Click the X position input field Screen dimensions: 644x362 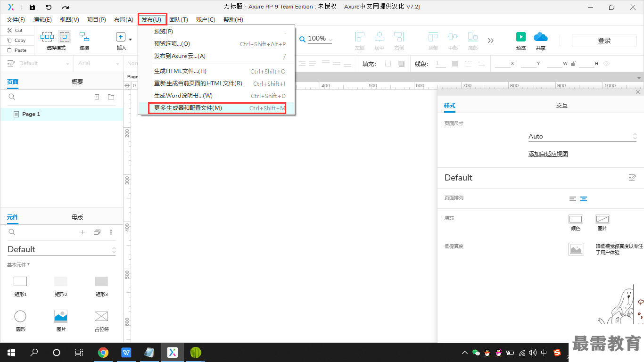coord(503,64)
